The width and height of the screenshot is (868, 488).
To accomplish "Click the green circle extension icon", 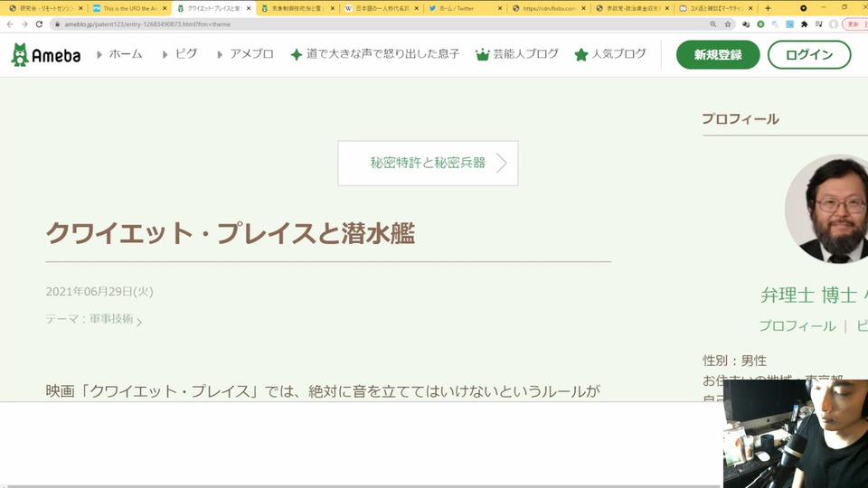I will (760, 24).
